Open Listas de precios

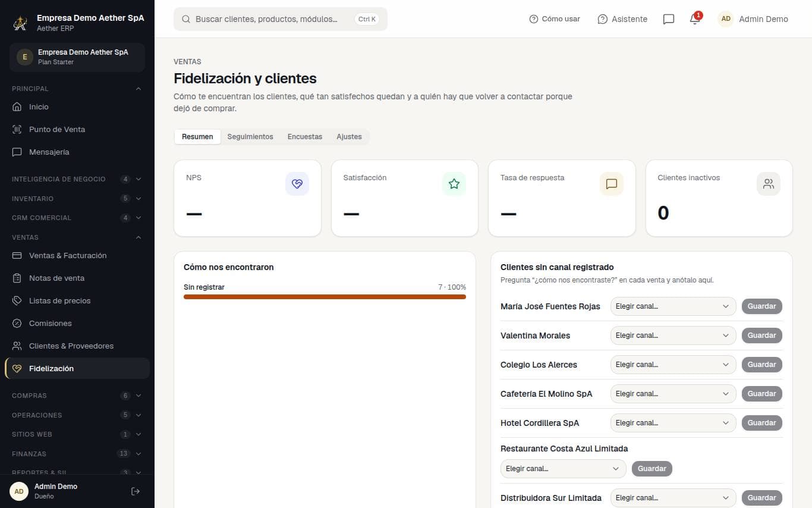77,301
